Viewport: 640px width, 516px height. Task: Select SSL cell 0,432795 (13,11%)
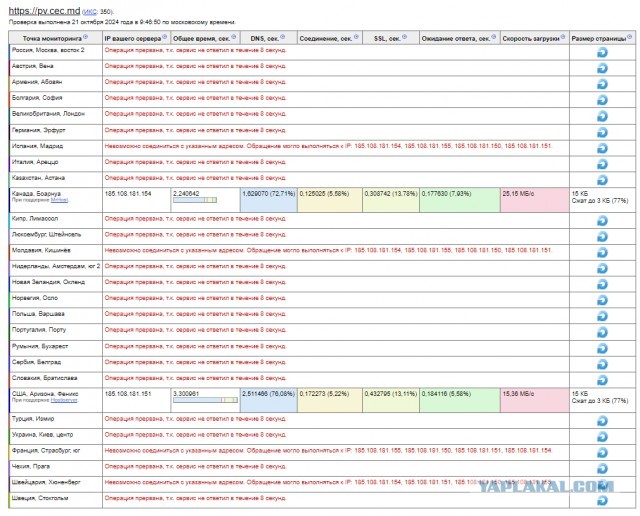(x=391, y=400)
